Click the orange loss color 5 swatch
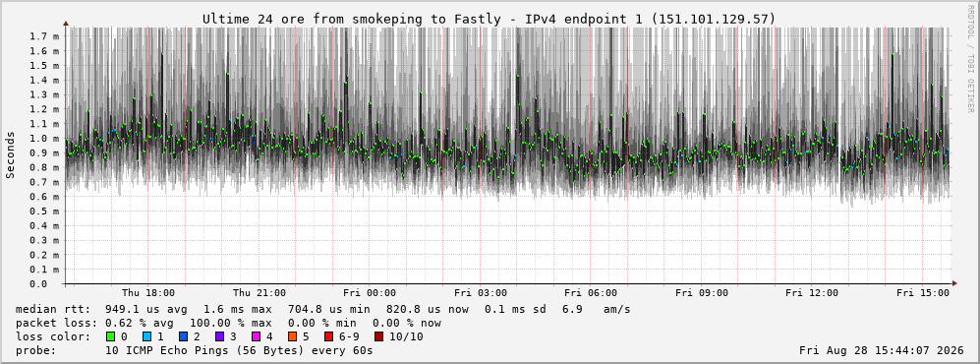 click(293, 336)
